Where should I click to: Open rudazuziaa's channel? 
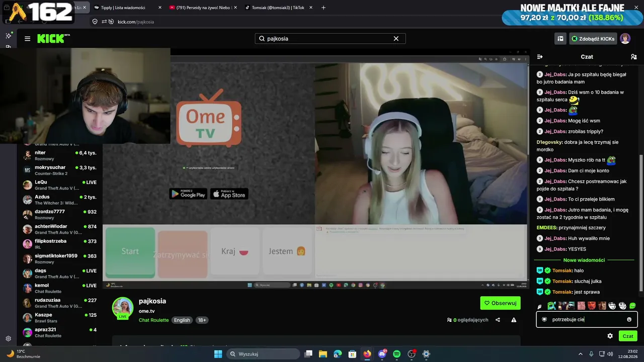click(x=60, y=303)
